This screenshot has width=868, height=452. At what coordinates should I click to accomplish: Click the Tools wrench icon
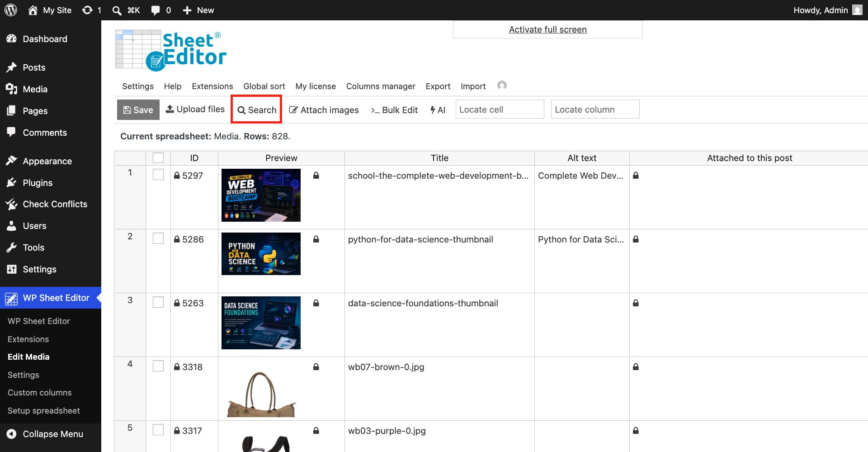[12, 247]
